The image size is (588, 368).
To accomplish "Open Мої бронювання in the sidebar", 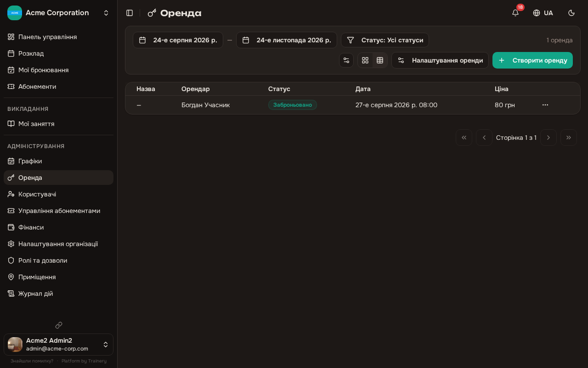I will click(59, 70).
